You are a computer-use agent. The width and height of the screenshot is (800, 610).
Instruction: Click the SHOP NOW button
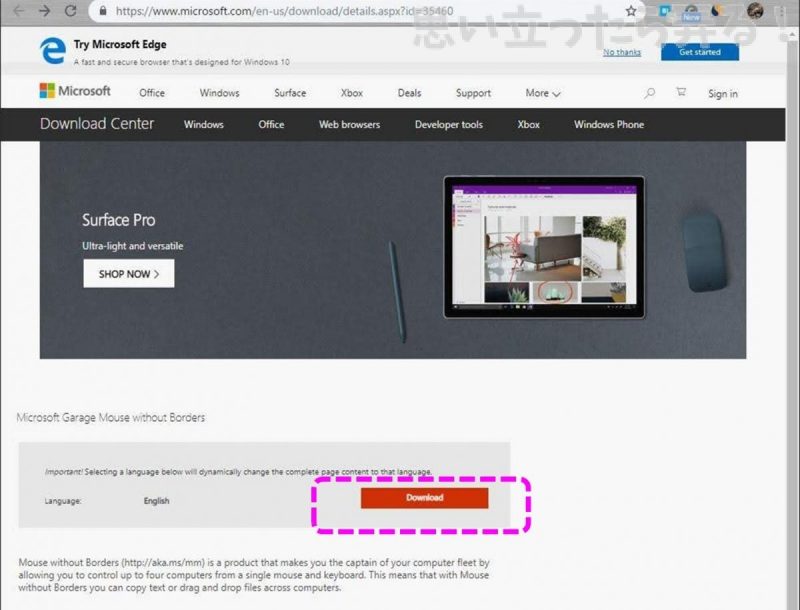129,273
